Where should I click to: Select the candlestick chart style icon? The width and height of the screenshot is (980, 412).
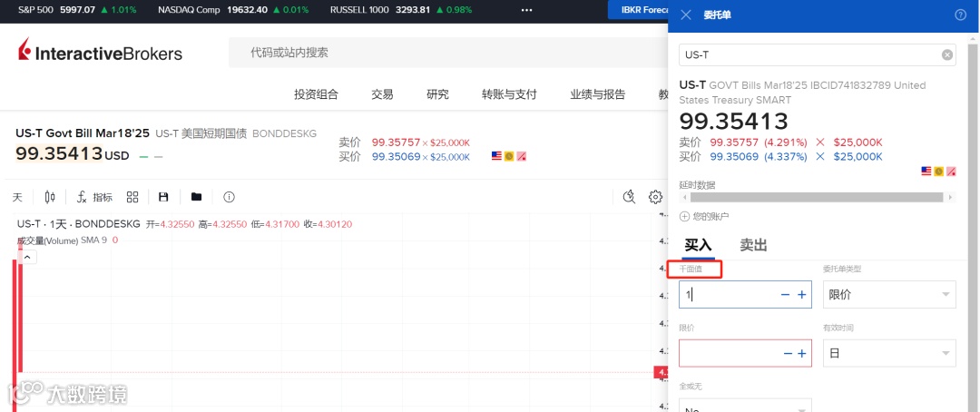(50, 198)
